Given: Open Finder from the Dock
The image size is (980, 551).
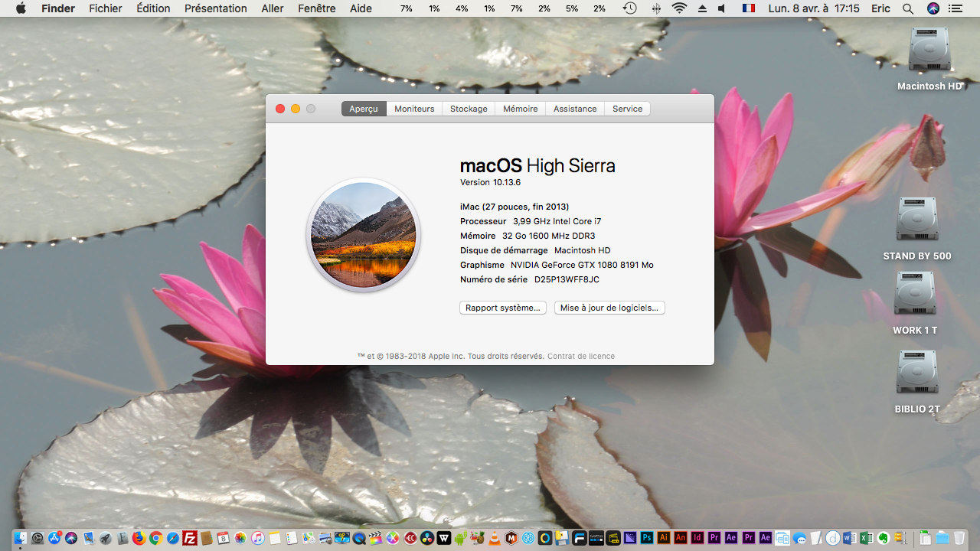Looking at the screenshot, I should point(20,538).
